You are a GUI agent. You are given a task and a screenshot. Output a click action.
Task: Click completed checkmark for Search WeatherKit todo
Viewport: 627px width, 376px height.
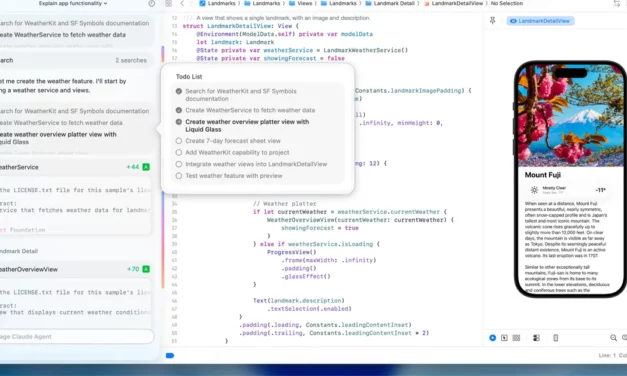pos(179,91)
